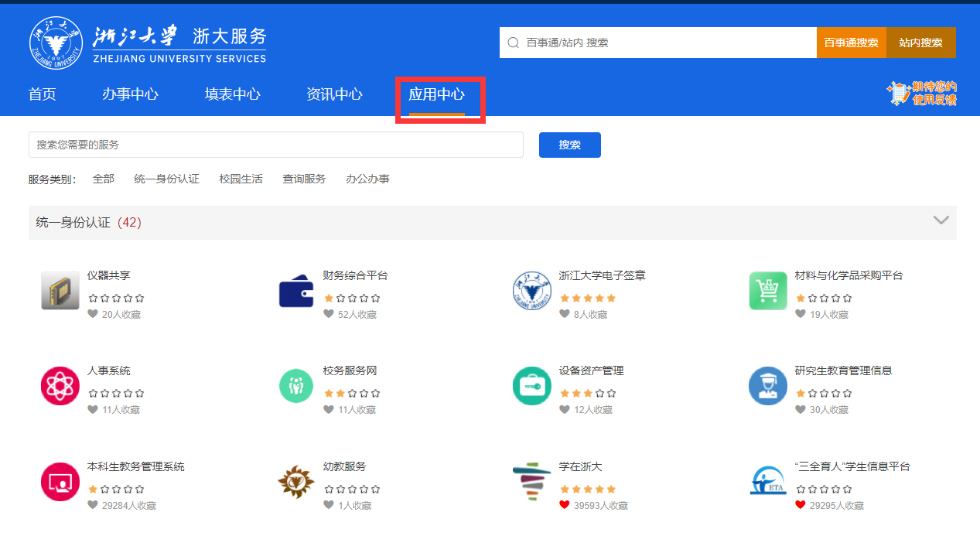Screen dimensions: 980x536
Task: Open the 资讯中心 tab
Action: pos(334,94)
